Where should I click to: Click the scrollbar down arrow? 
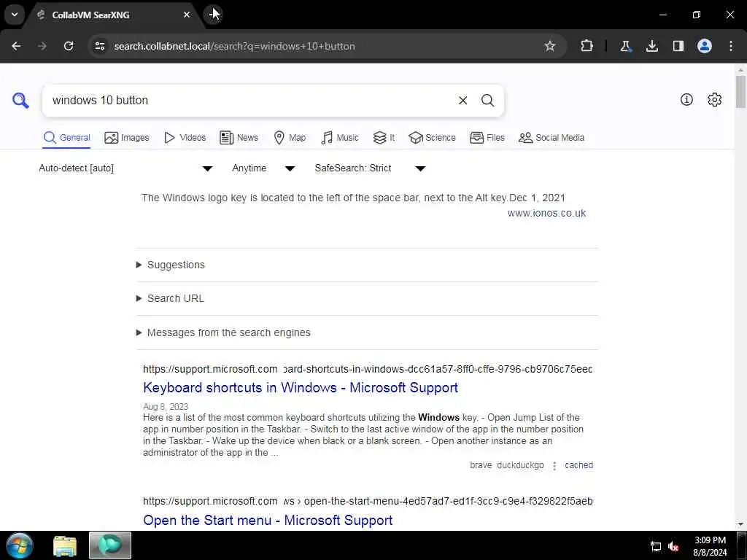[740, 524]
